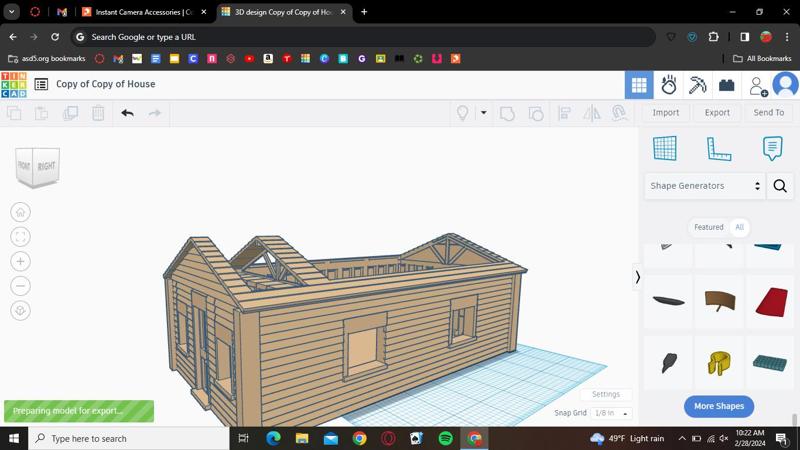
Task: Toggle the All shapes filter
Action: click(x=739, y=227)
